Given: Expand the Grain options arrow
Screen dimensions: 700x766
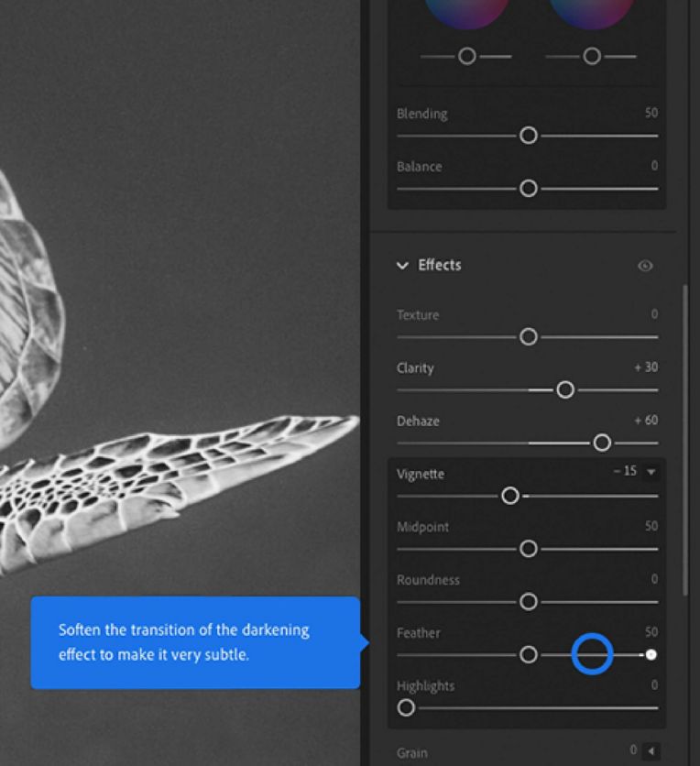Looking at the screenshot, I should [651, 751].
